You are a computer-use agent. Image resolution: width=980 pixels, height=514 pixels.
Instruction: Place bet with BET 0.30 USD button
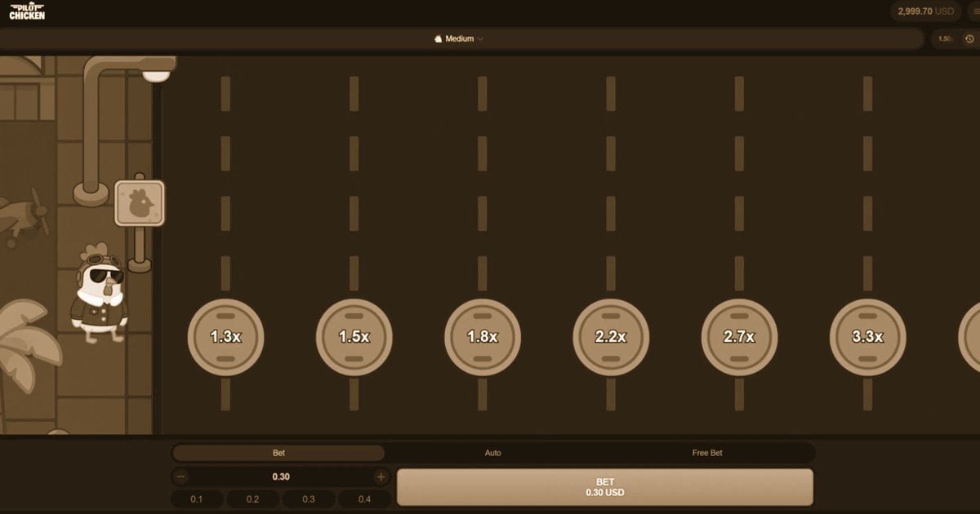604,487
